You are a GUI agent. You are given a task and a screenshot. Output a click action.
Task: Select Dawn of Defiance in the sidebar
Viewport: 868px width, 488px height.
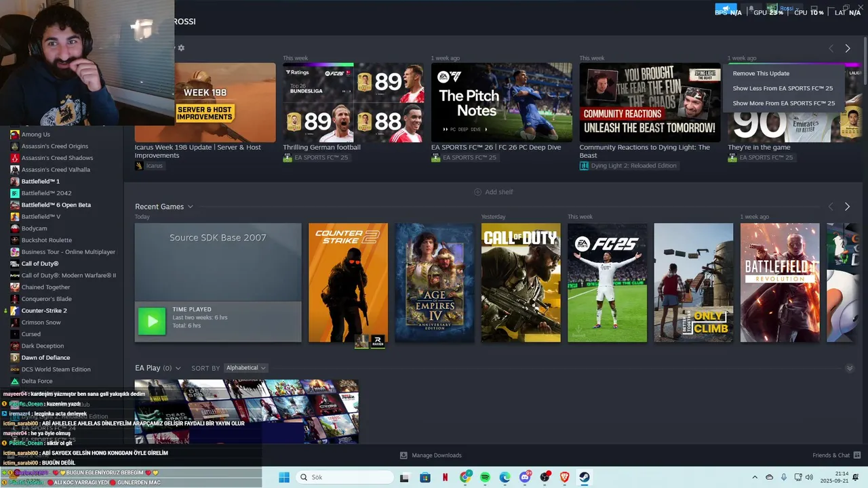45,357
